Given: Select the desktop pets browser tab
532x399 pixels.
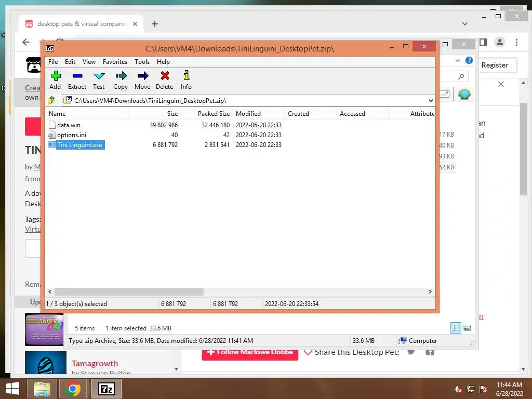Looking at the screenshot, I should click(x=82, y=24).
